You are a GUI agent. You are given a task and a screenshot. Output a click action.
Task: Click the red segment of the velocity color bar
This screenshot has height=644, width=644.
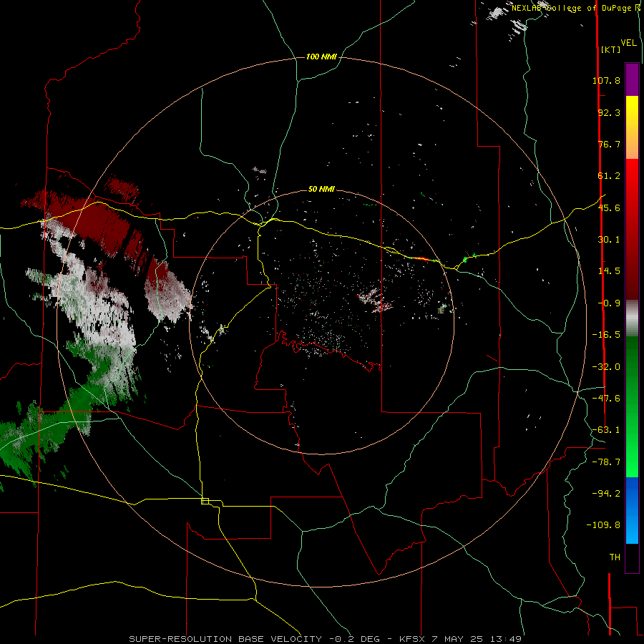632,229
